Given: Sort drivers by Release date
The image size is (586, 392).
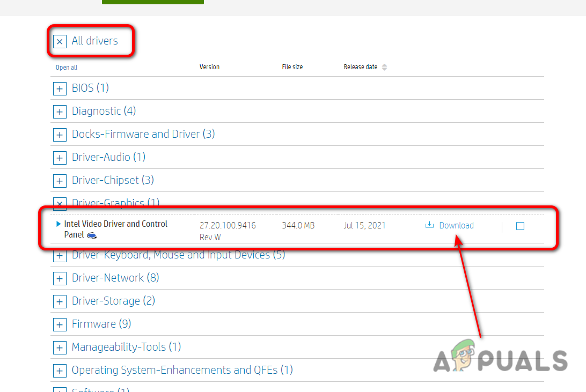Looking at the screenshot, I should [x=365, y=66].
